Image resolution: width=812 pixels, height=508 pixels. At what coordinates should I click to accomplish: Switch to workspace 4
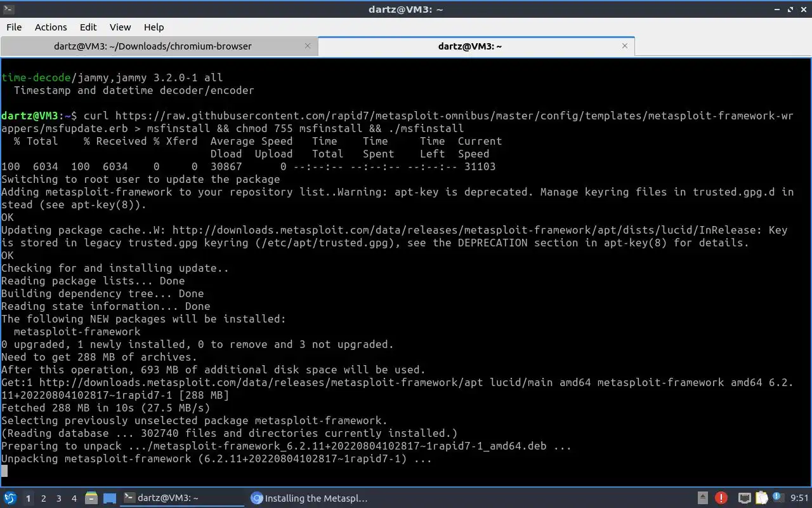coord(74,498)
